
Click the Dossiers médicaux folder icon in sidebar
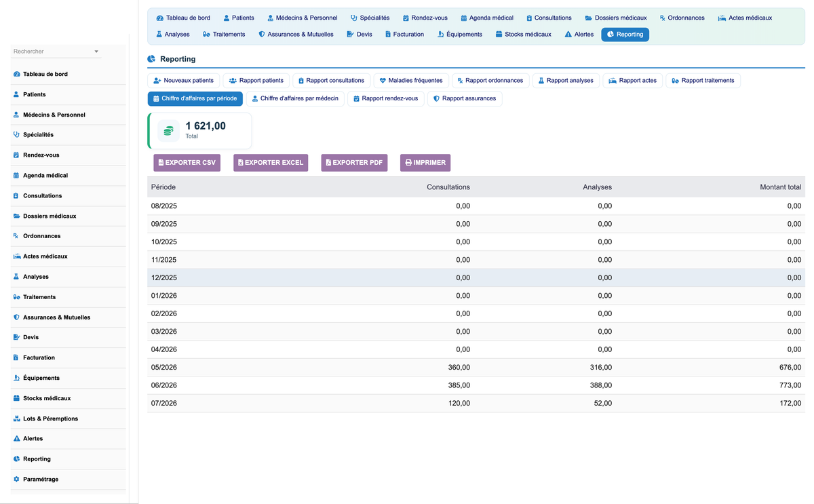click(x=16, y=216)
